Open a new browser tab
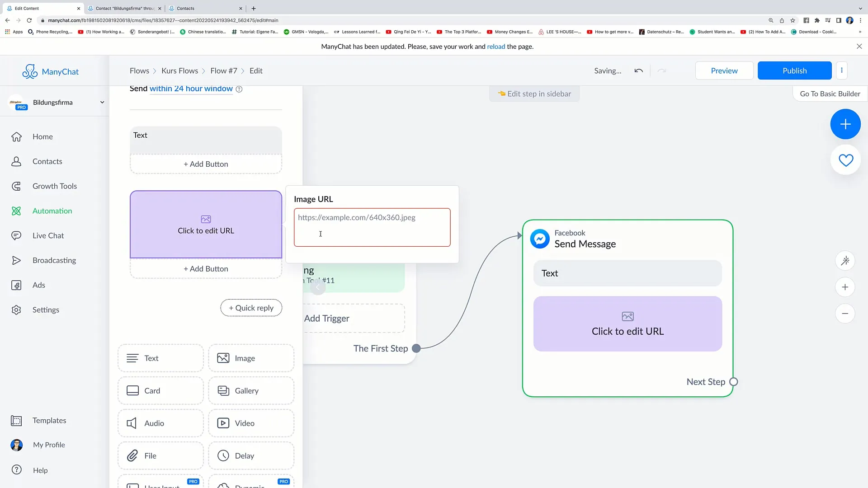Image resolution: width=868 pixels, height=488 pixels. pos(254,8)
